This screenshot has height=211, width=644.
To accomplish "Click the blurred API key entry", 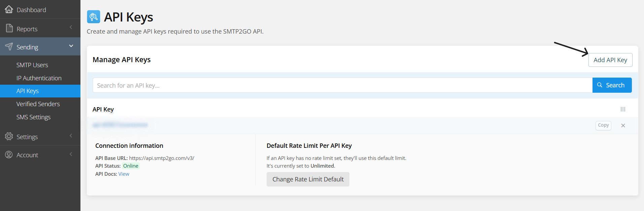I will [x=120, y=125].
